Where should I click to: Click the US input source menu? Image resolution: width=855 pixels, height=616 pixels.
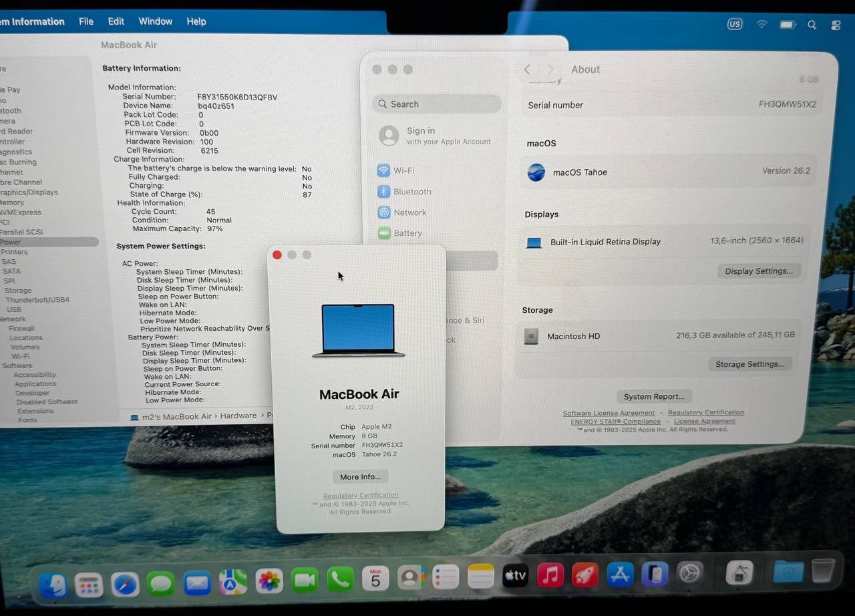click(x=735, y=24)
